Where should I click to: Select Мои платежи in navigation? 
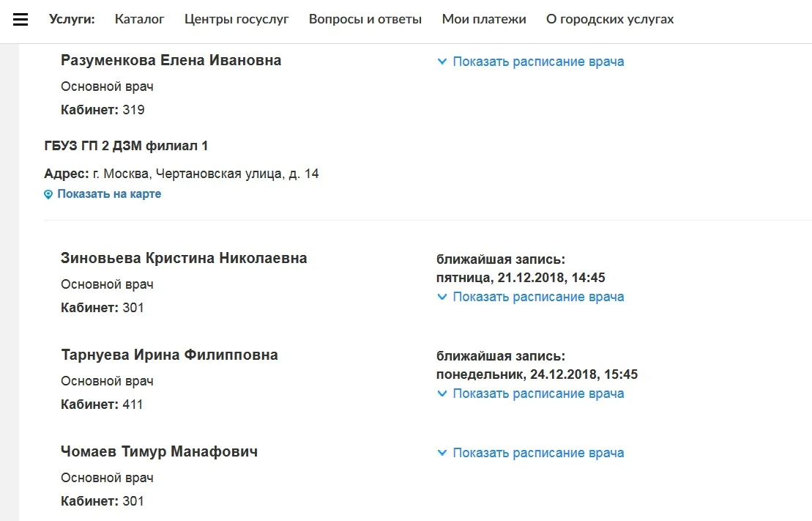[x=484, y=20]
